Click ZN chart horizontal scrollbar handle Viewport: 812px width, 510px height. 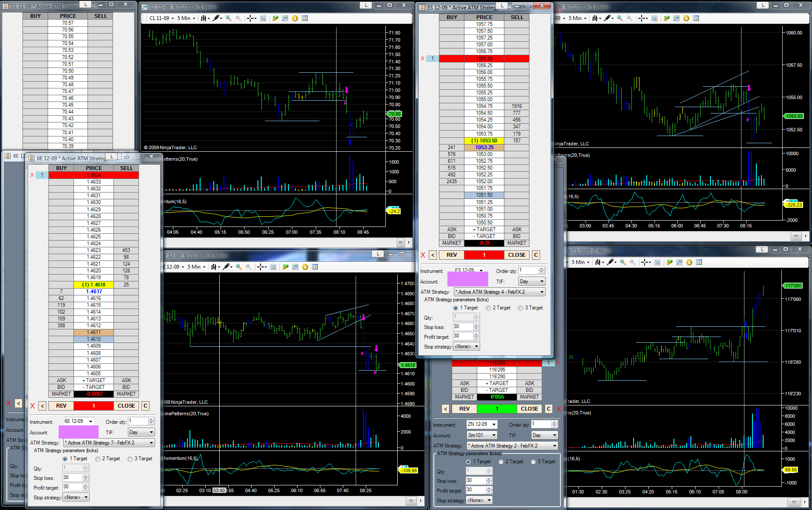[794, 502]
